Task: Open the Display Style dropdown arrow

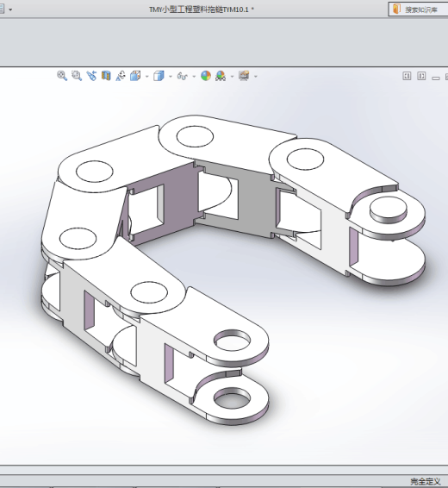Action: tap(171, 76)
